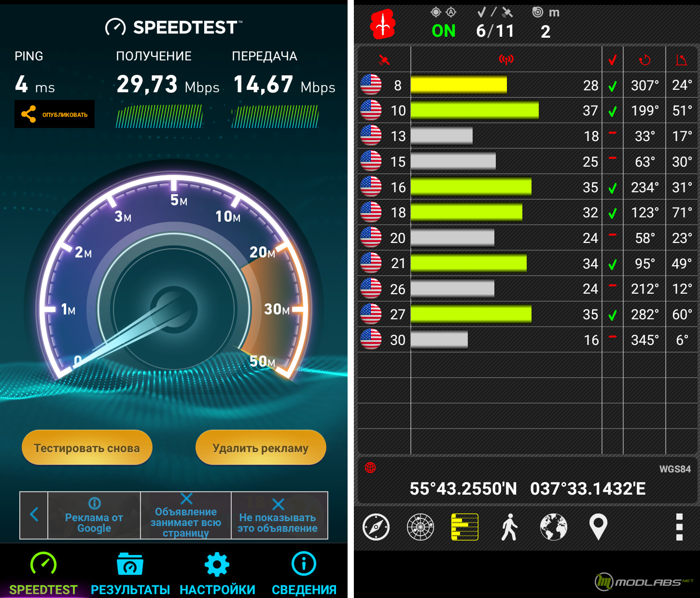The width and height of the screenshot is (700, 598).
Task: Tap the Тестировать снова button
Action: point(87,448)
